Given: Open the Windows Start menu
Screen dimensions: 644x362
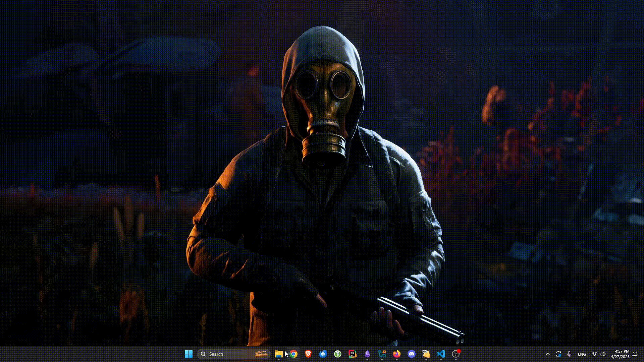Looking at the screenshot, I should click(189, 354).
